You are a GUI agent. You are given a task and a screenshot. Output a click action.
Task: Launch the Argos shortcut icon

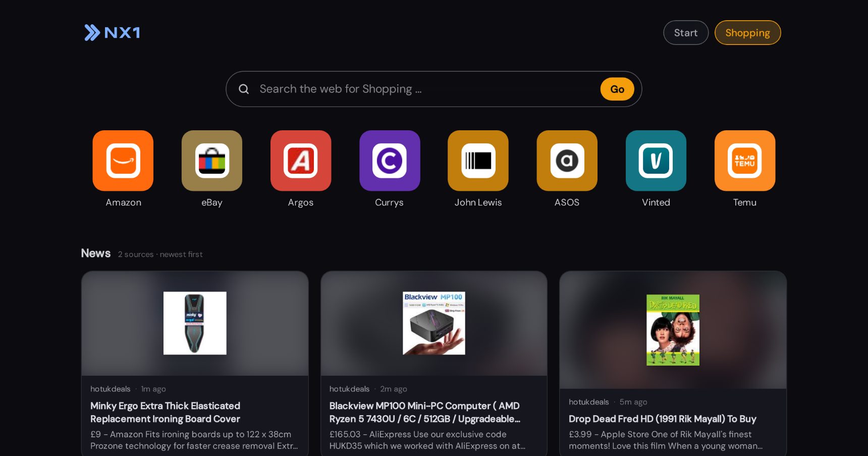click(301, 161)
